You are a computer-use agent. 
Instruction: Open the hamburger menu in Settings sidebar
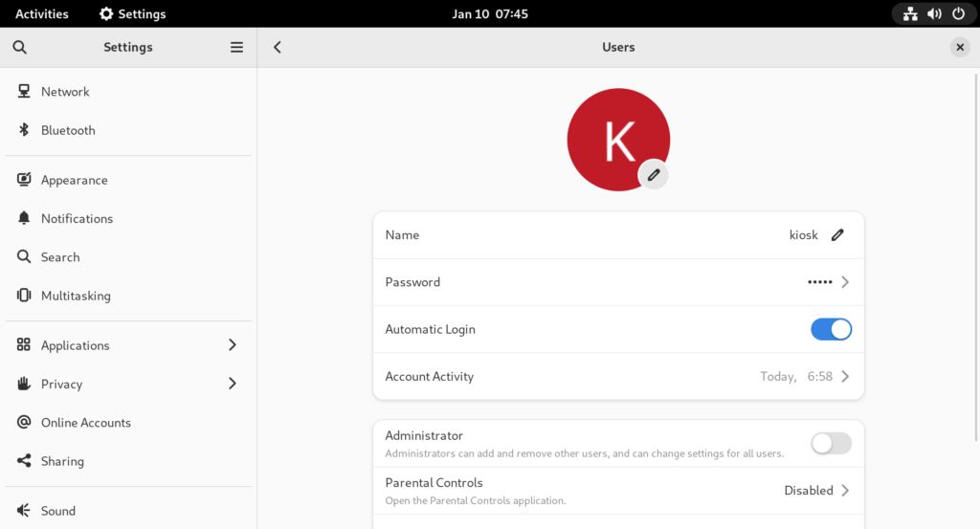pyautogui.click(x=236, y=47)
